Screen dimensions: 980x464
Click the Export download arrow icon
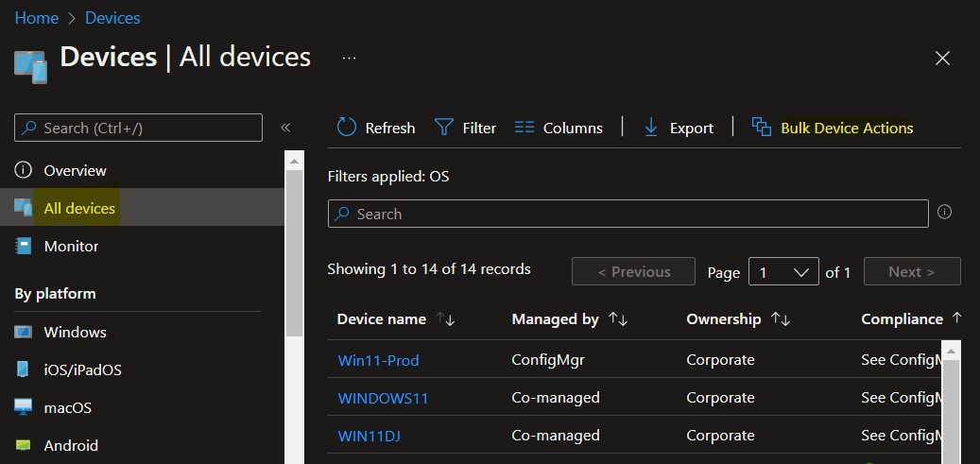tap(651, 128)
